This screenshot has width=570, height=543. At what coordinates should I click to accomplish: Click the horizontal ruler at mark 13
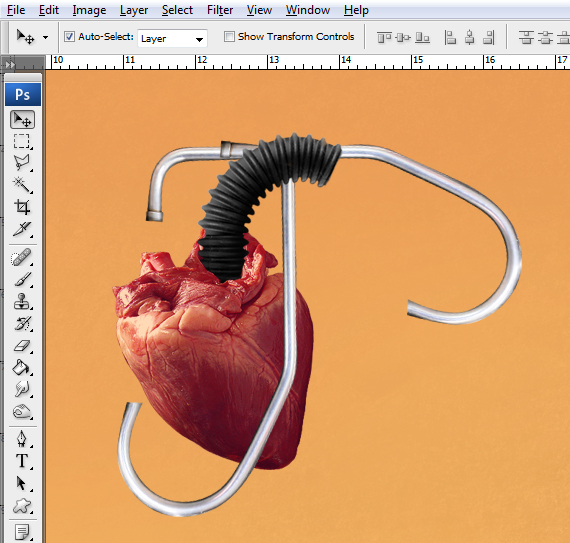[x=268, y=62]
